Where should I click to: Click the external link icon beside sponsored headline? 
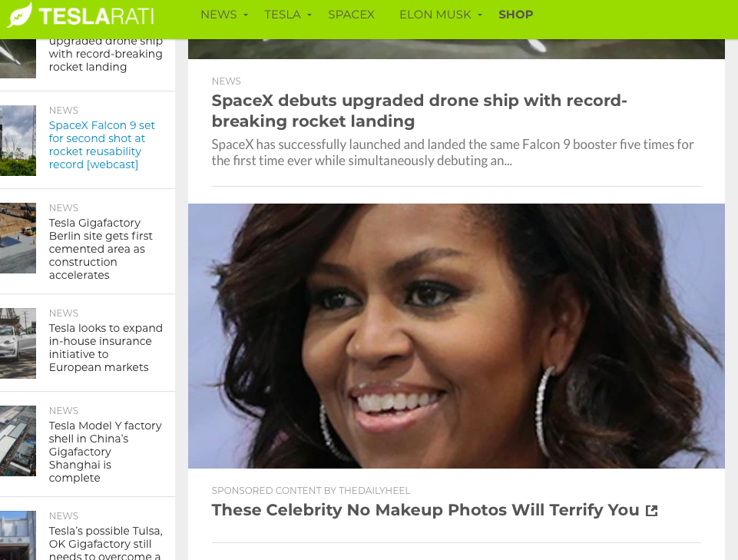651,511
